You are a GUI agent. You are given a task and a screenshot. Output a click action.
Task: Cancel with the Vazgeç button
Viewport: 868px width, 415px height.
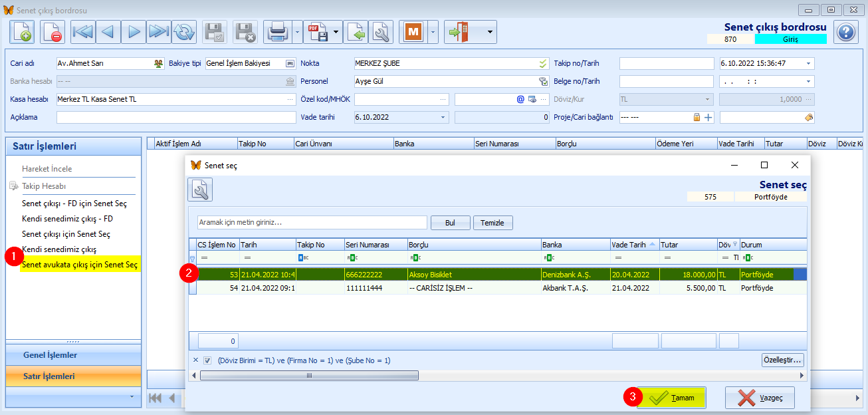760,398
